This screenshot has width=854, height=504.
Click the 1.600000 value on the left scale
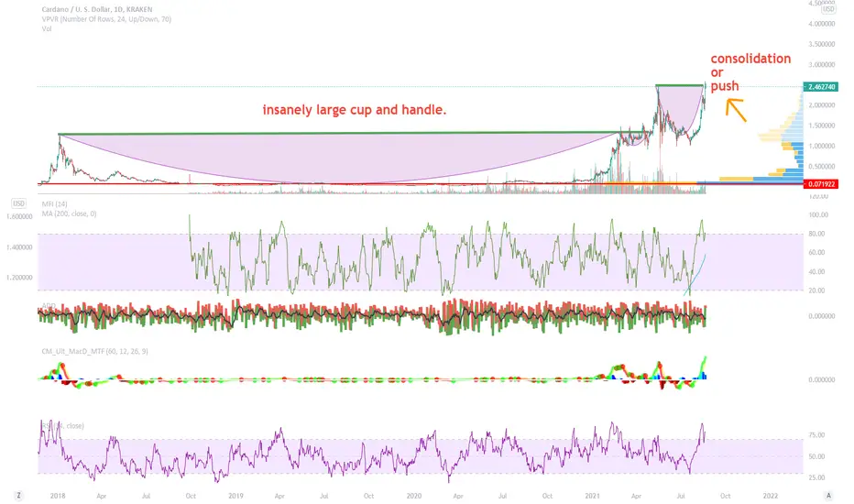19,216
